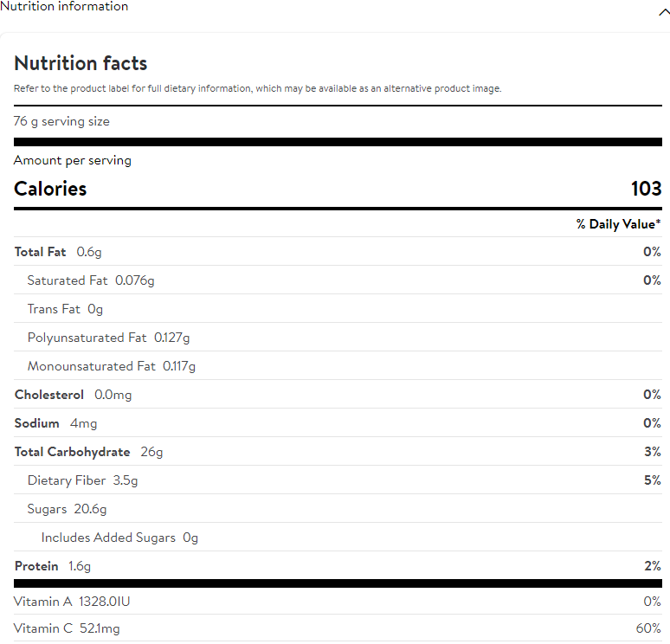This screenshot has width=670, height=644.
Task: Click the product label reference note
Action: [257, 88]
